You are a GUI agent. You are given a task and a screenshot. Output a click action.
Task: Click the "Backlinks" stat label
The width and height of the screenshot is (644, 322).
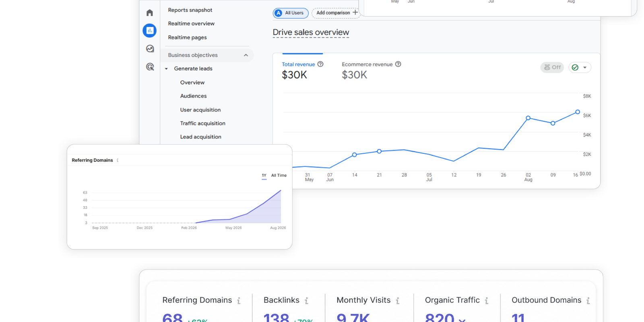pos(281,300)
